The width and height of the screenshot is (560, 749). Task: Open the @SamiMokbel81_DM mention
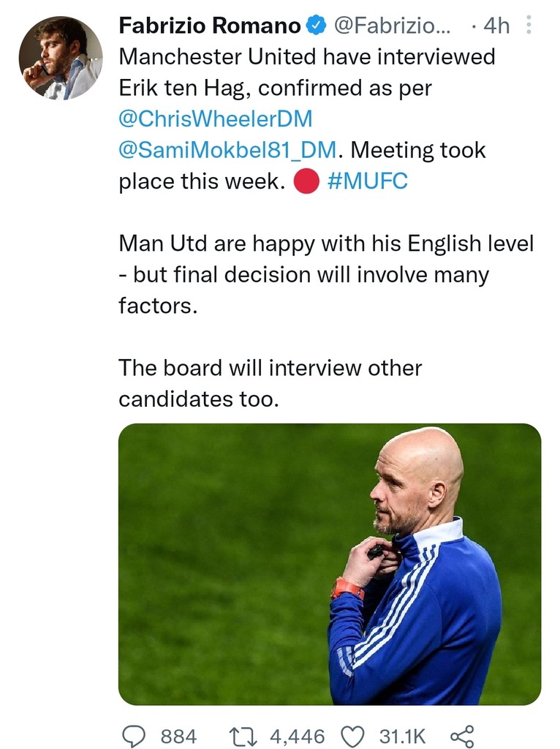(x=228, y=151)
